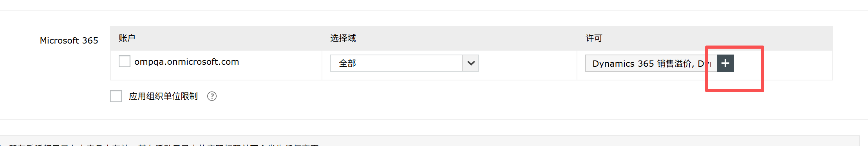The image size is (868, 146).
Task: Click the 许可 column header
Action: [x=594, y=38]
